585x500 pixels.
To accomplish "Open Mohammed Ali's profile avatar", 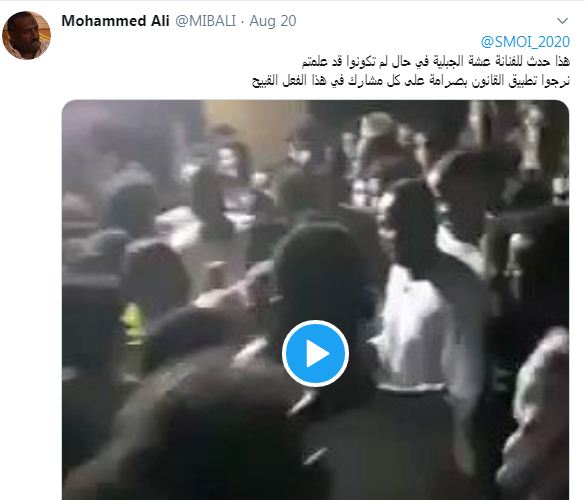I will 26,35.
